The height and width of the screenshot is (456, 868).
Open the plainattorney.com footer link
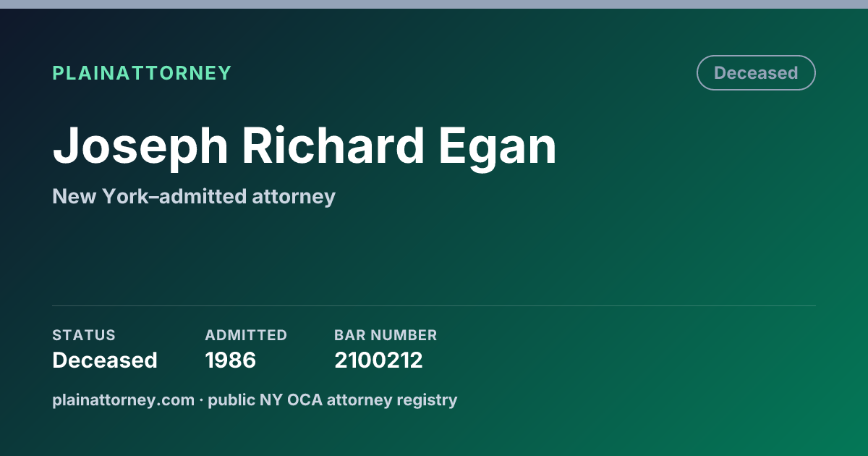123,400
